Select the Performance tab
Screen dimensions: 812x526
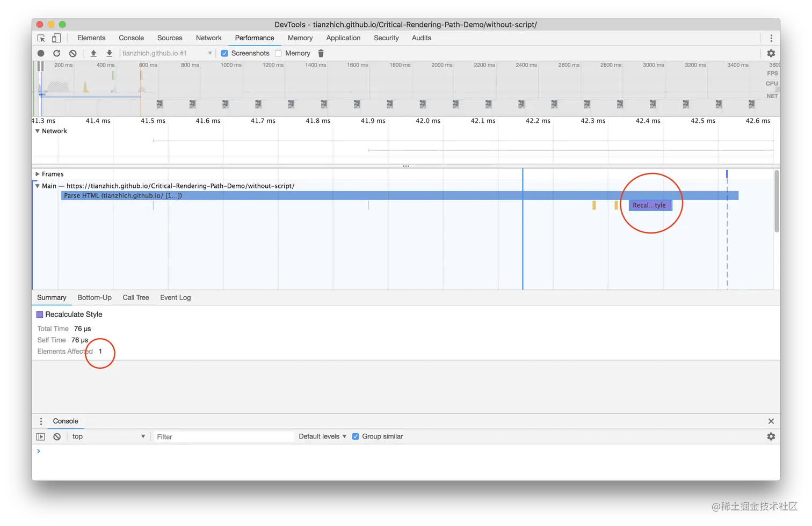click(255, 38)
